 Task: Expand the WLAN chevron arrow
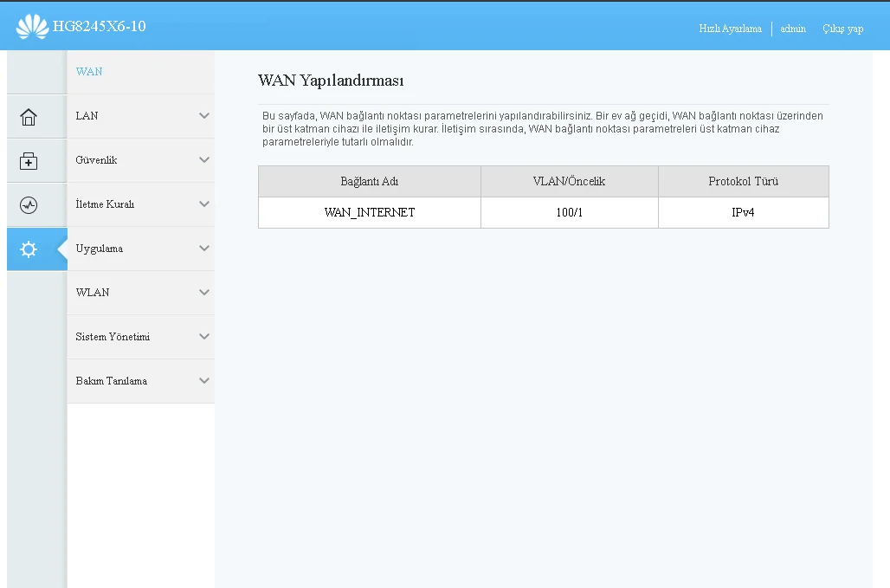coord(204,293)
